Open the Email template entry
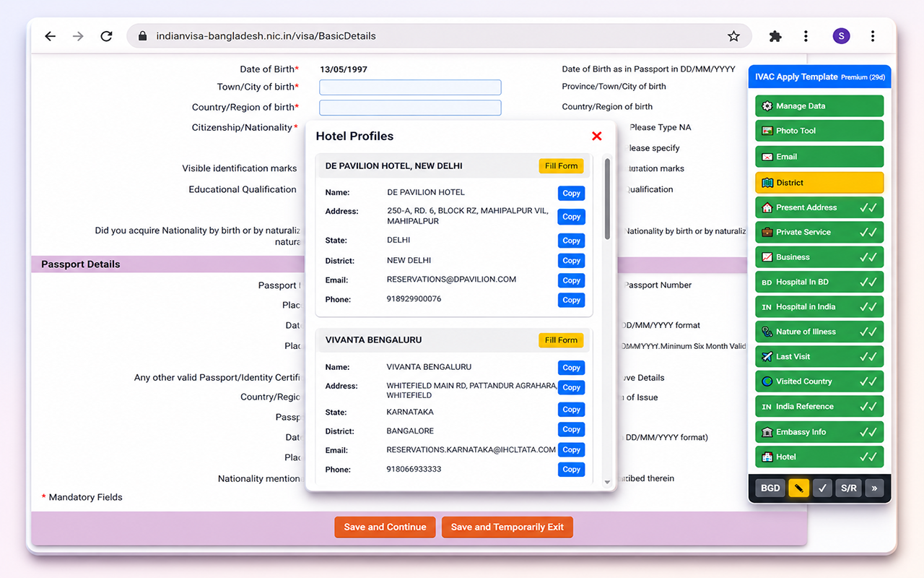 pos(819,157)
